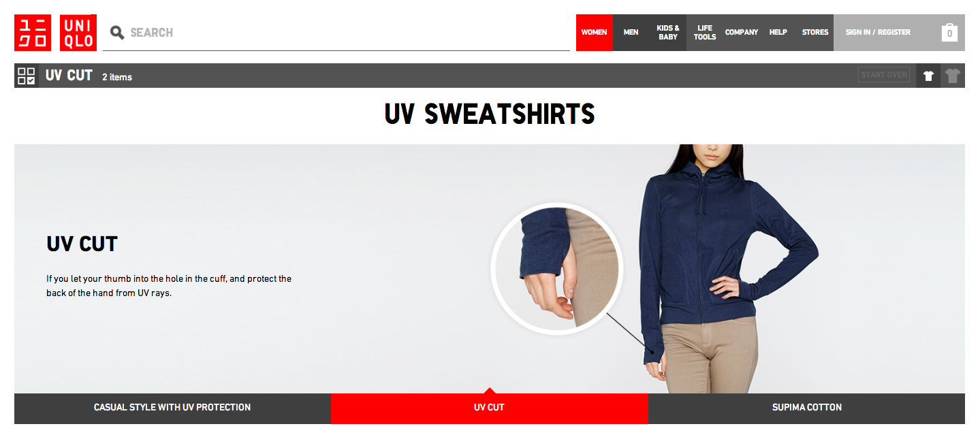This screenshot has width=980, height=437.
Task: Open the MEN menu
Action: coord(631,33)
